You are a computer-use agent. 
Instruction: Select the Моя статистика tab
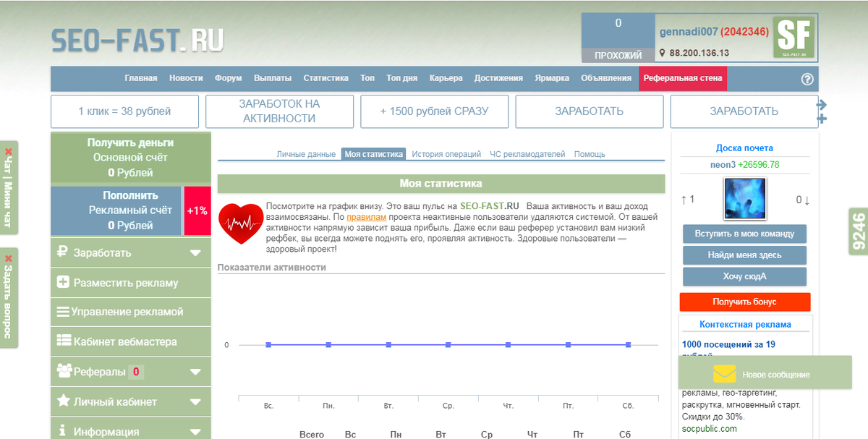click(374, 154)
